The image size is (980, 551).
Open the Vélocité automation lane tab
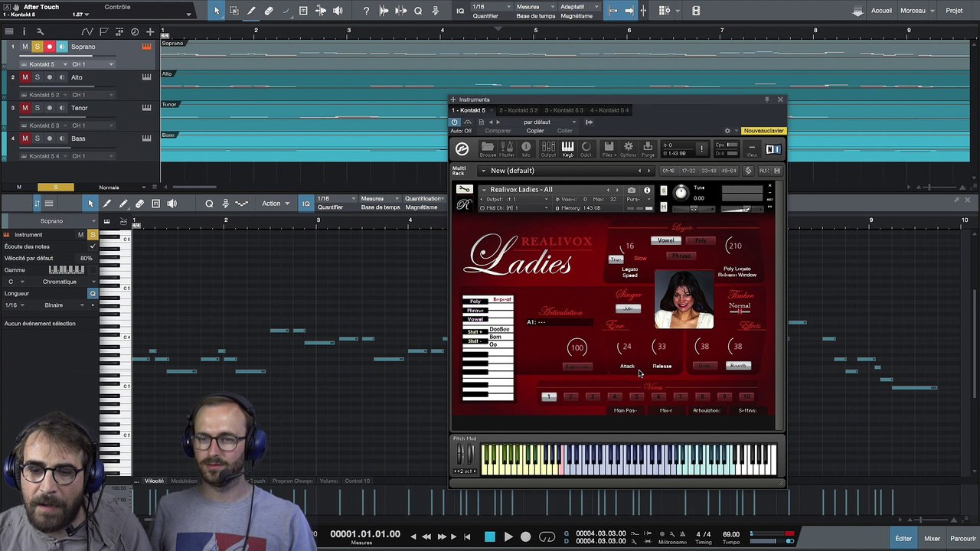(x=154, y=481)
